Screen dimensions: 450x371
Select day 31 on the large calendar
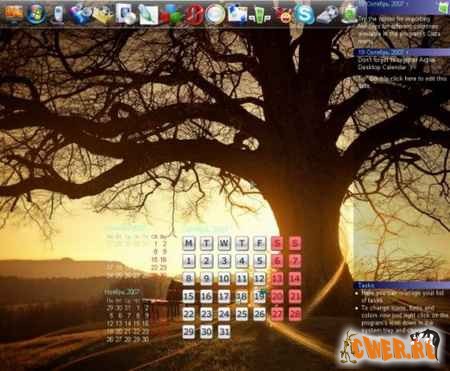224,331
